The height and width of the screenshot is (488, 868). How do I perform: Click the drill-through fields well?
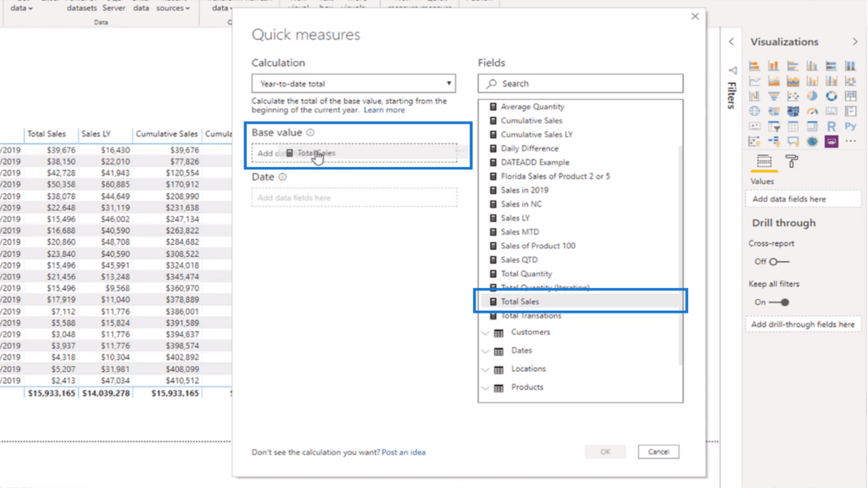(804, 324)
